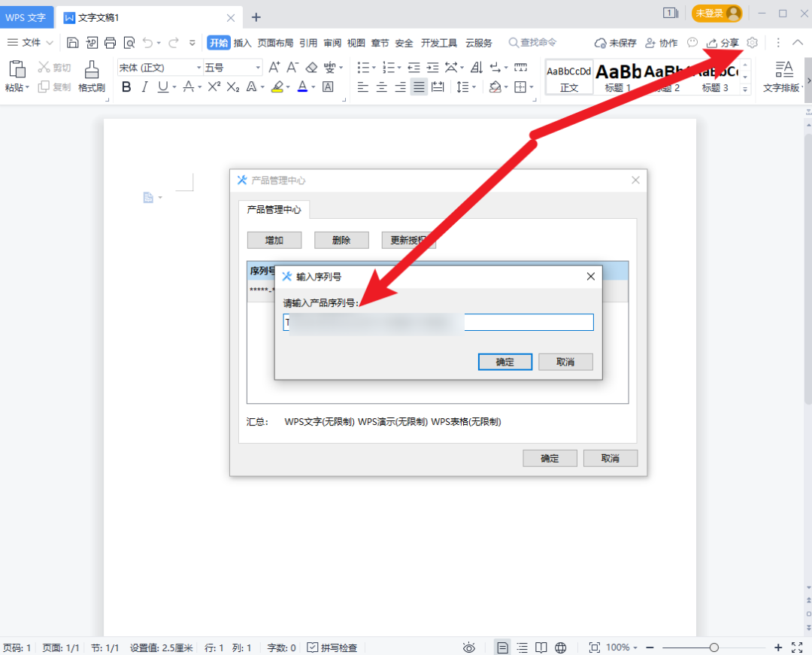Click the Numbered list icon
Screen dimensions: 812x655
(x=389, y=68)
